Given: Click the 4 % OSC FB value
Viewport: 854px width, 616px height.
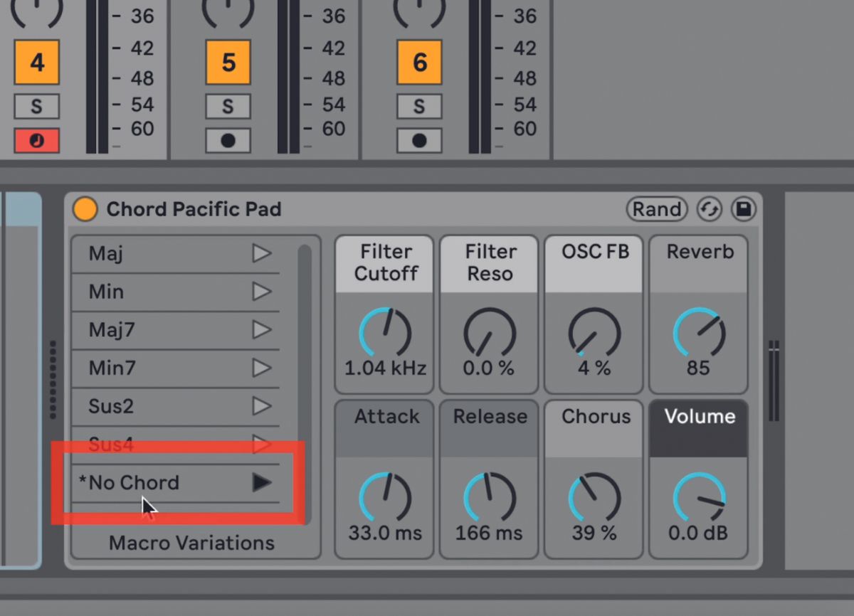Looking at the screenshot, I should 594,368.
